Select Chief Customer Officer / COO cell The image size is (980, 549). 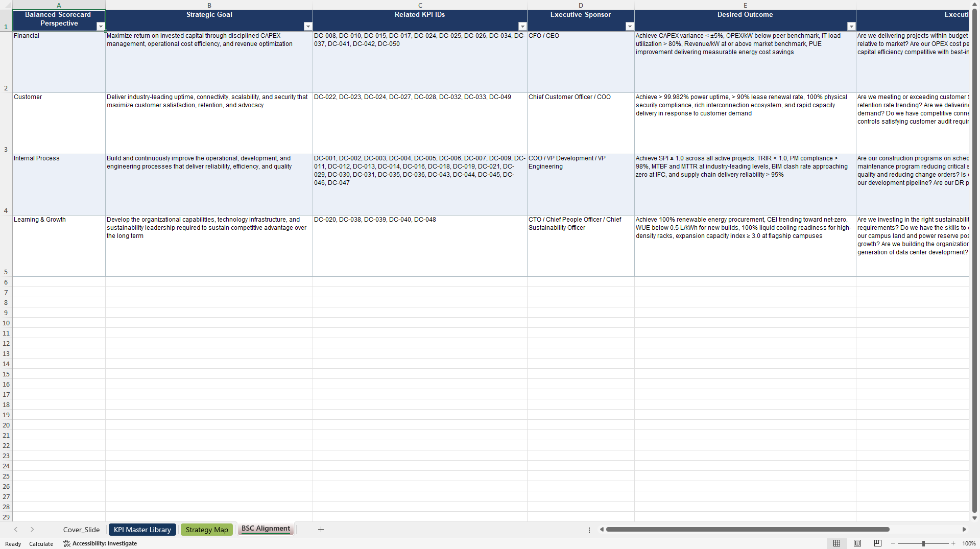(x=581, y=124)
